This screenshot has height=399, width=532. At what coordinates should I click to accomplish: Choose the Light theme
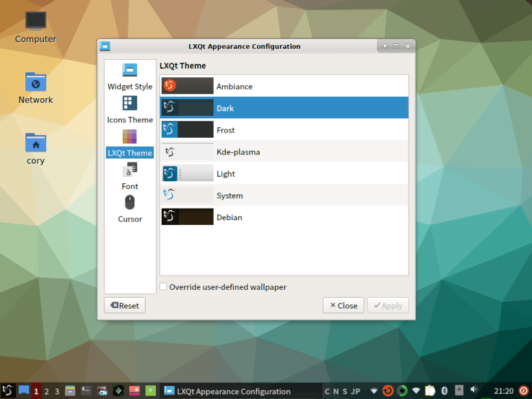284,174
